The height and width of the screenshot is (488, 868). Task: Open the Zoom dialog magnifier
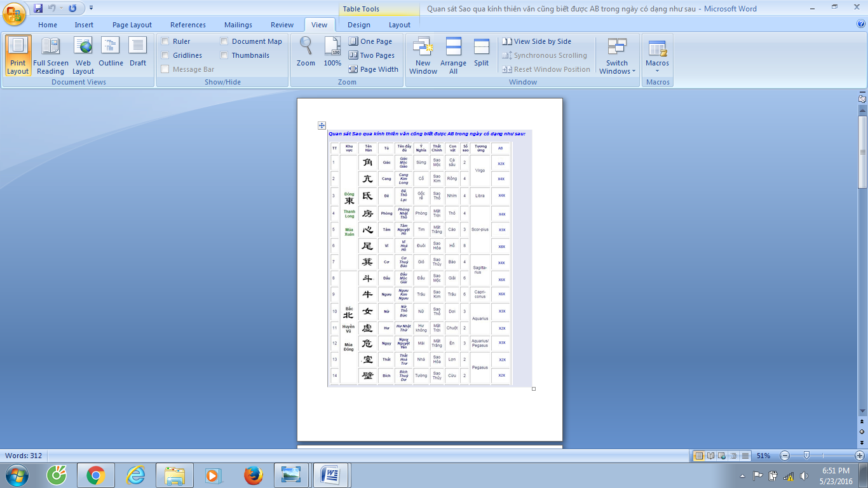coord(306,52)
